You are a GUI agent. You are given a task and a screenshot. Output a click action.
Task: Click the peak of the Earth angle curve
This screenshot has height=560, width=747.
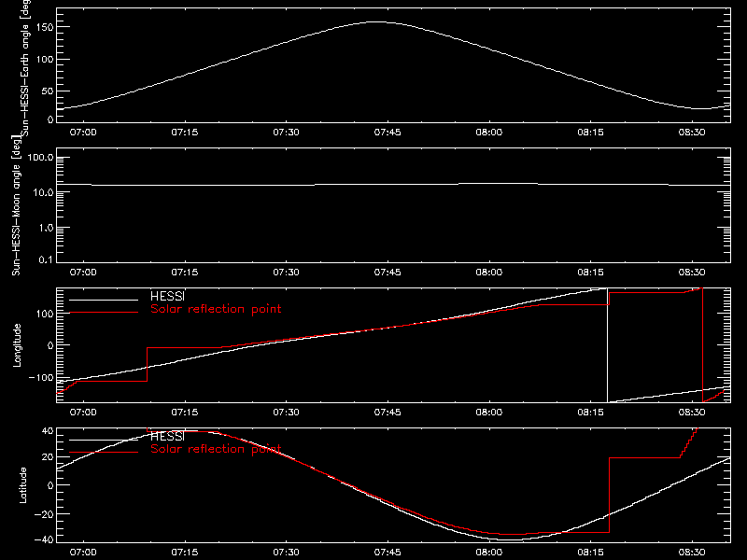point(376,21)
